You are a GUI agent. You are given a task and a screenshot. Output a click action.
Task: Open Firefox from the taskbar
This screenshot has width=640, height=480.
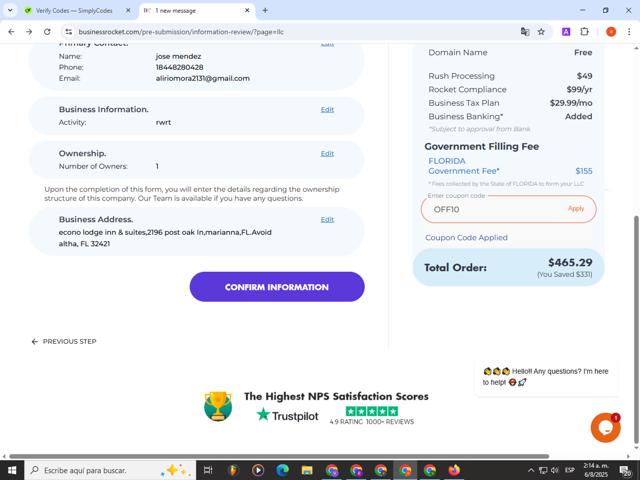coord(454,470)
